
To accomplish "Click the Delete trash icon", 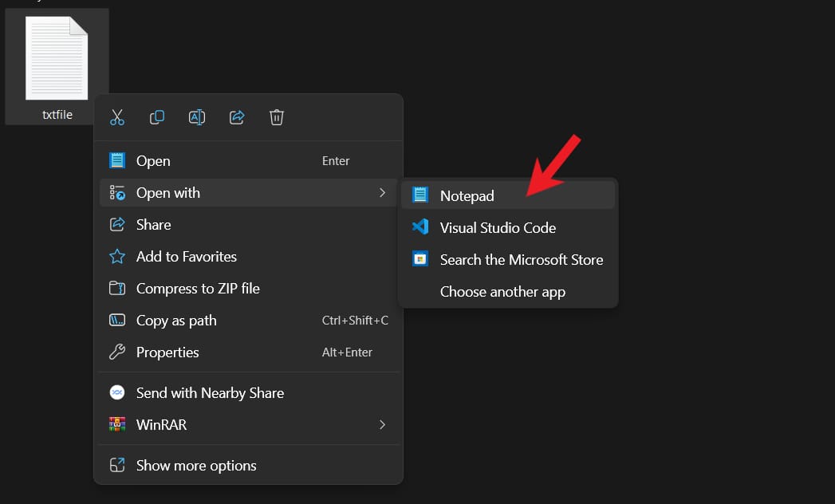I will [x=277, y=116].
